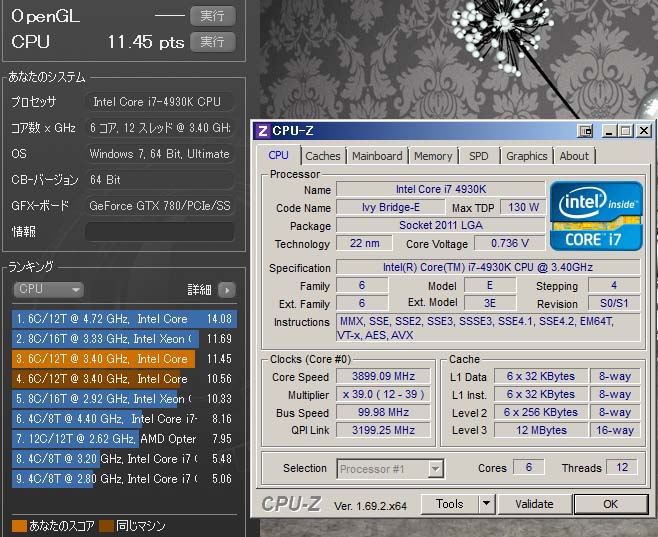This screenshot has width=658, height=537.
Task: Run the CPU benchmark test
Action: click(x=212, y=42)
